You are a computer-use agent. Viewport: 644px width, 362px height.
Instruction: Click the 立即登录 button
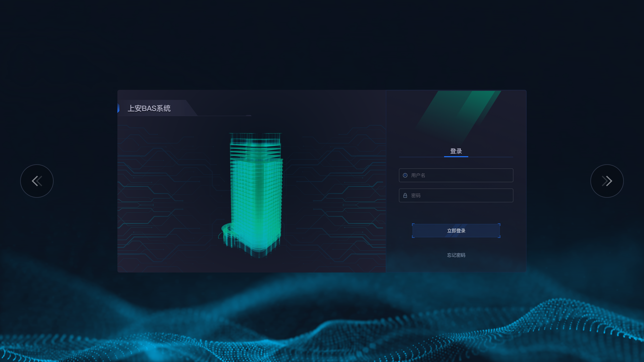pos(456,231)
